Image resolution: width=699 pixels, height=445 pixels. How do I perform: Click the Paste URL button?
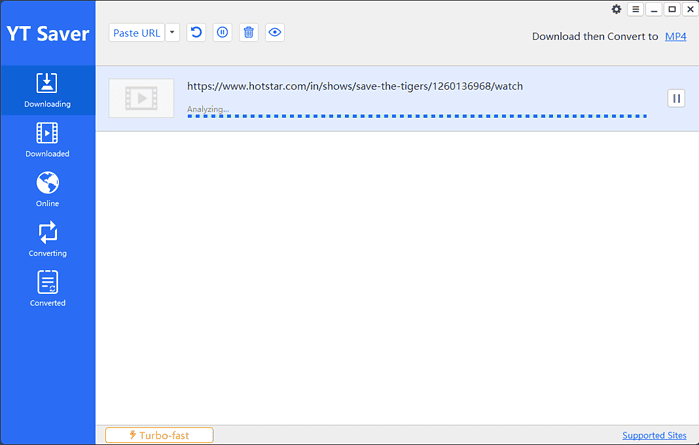tap(136, 33)
